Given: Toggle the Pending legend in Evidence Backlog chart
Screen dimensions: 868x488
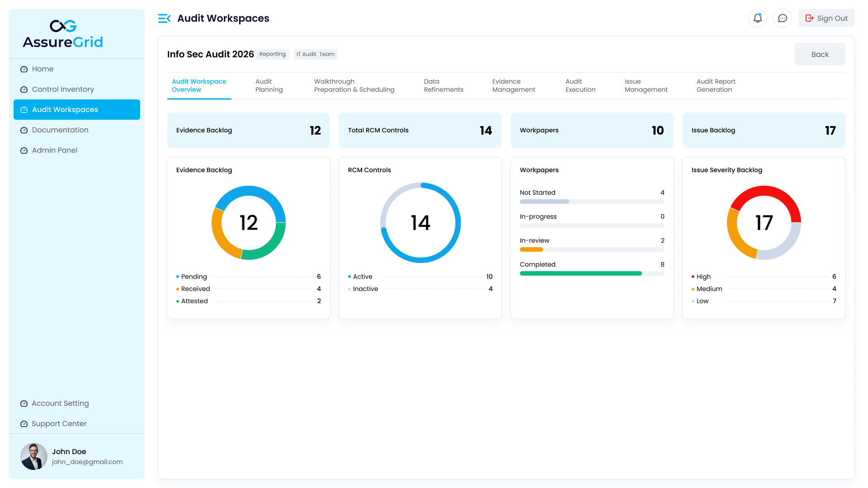Looking at the screenshot, I should point(193,277).
